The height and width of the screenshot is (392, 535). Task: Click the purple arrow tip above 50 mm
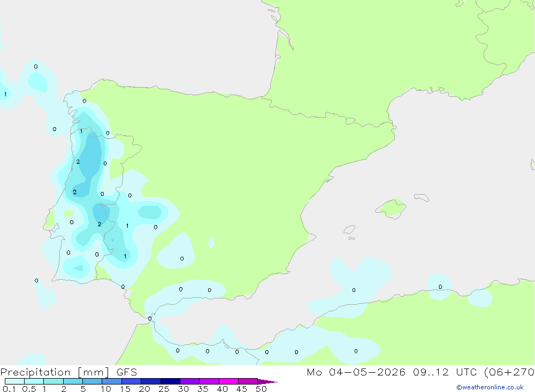point(267,382)
